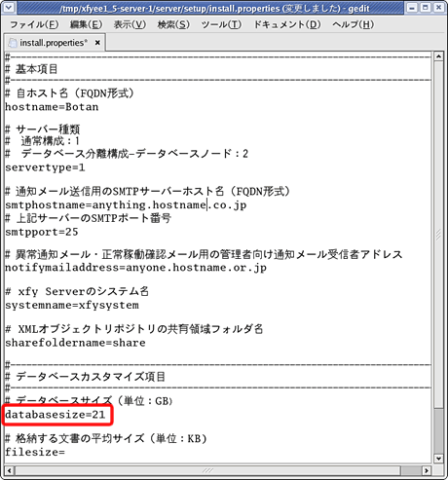Place cursor at end of databasesize=21 line

coord(106,415)
